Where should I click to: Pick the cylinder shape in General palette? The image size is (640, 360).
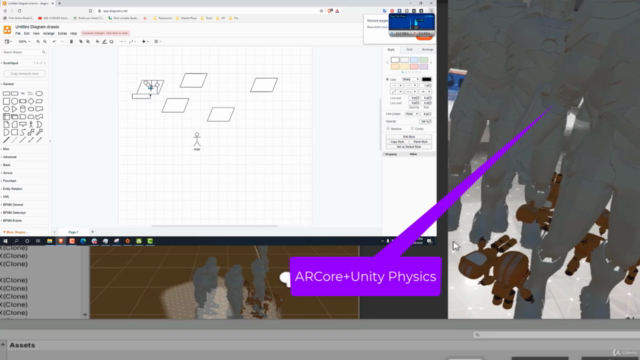(23, 109)
